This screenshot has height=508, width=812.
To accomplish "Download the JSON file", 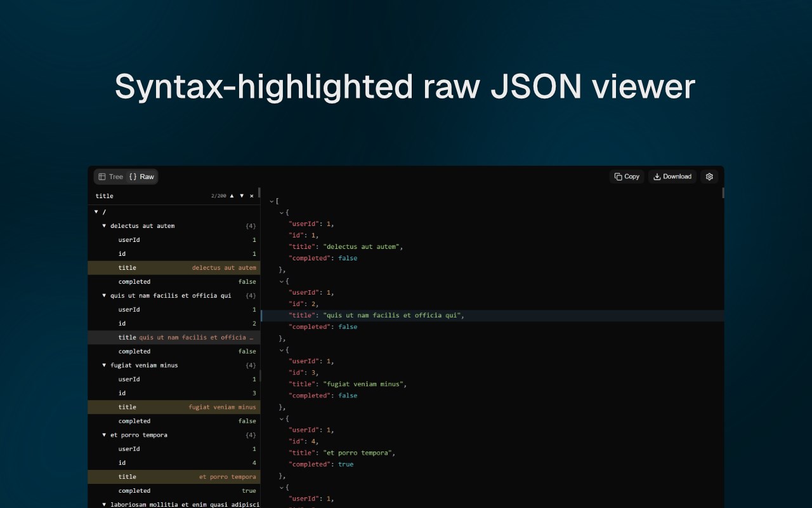I will click(672, 177).
